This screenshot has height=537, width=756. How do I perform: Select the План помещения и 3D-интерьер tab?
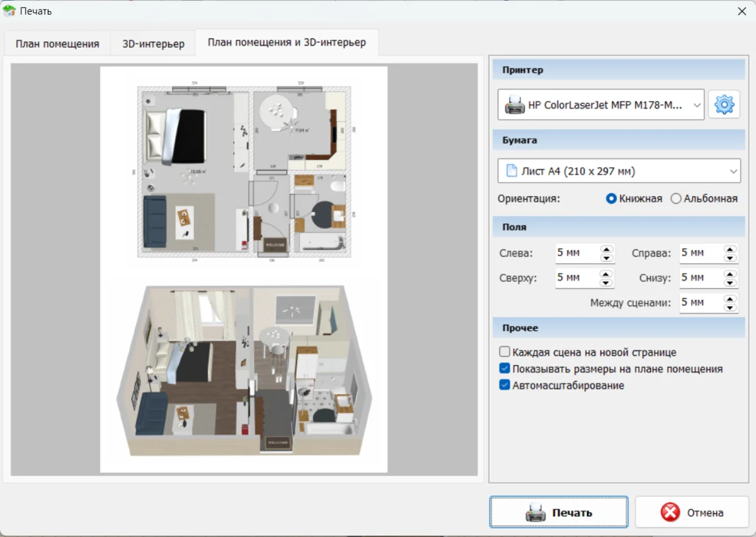287,43
